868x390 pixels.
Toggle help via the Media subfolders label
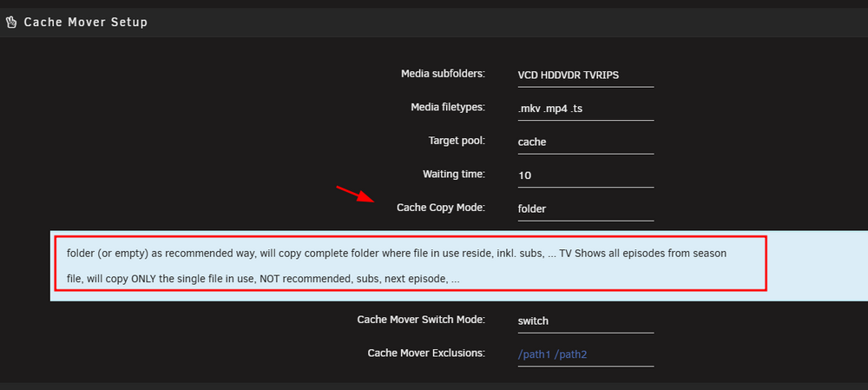coord(443,74)
